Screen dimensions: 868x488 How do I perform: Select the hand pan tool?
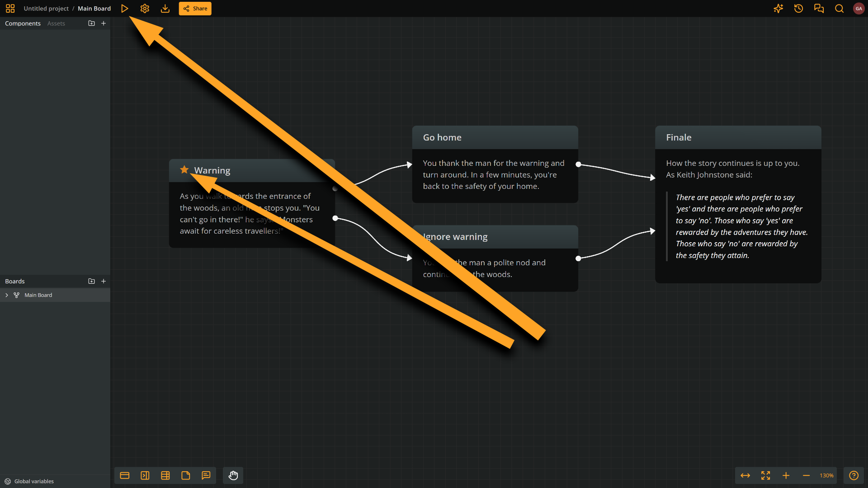pos(233,475)
